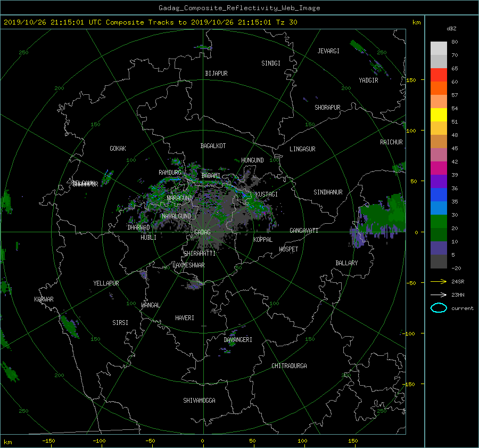Select the red 60 dBZ color swatch

pyautogui.click(x=439, y=75)
